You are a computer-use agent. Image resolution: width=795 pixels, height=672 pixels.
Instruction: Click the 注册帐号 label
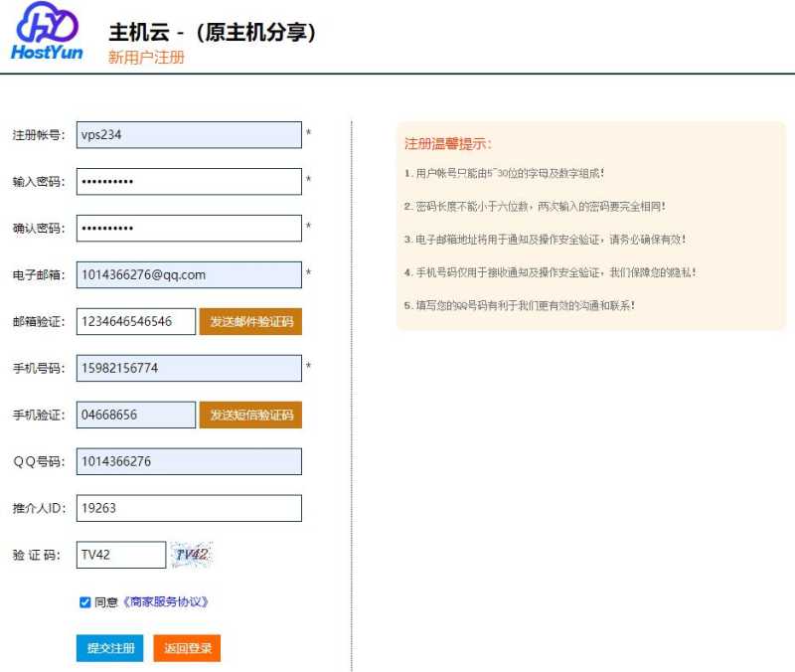(x=39, y=135)
